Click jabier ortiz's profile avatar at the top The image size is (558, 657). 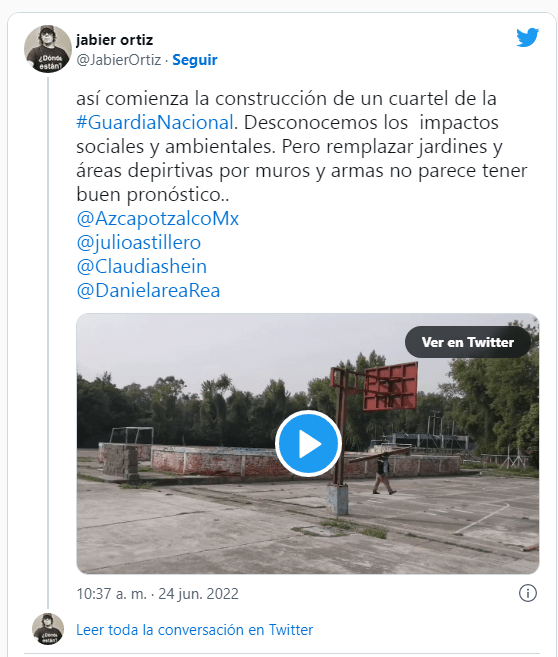48,49
